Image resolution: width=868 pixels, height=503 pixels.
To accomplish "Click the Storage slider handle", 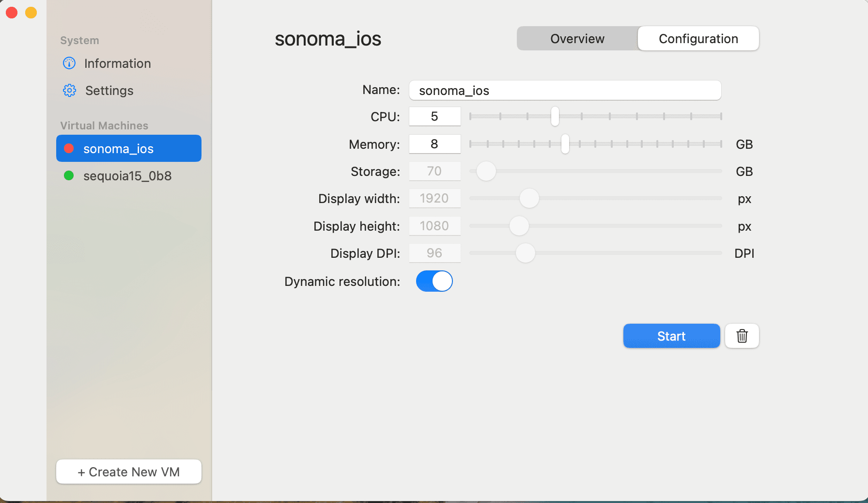I will (x=486, y=171).
